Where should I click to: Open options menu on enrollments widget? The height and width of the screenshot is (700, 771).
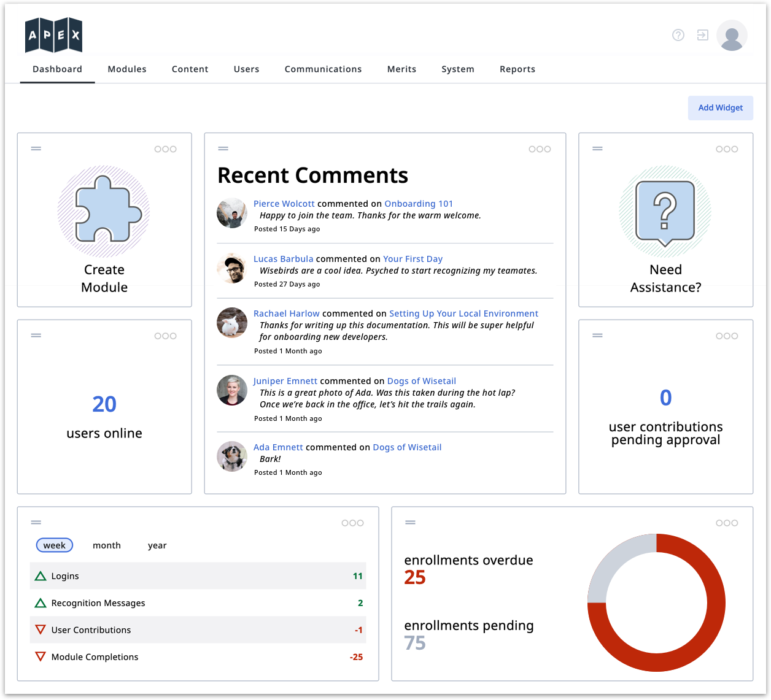(727, 523)
